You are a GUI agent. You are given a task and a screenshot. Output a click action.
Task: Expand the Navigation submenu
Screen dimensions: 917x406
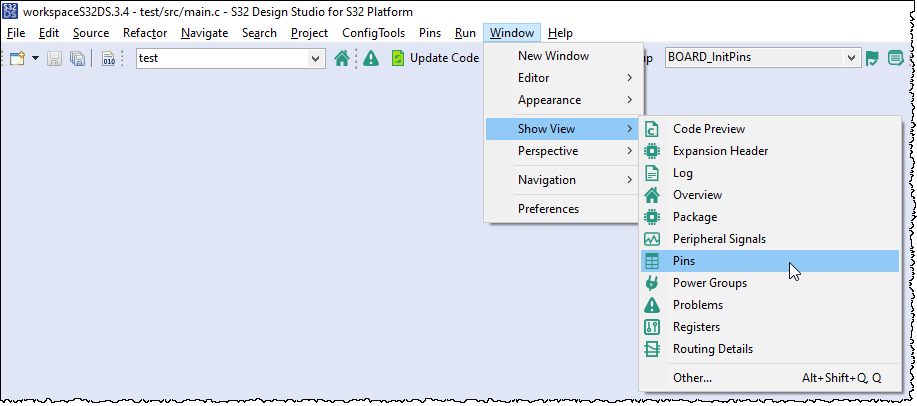563,180
